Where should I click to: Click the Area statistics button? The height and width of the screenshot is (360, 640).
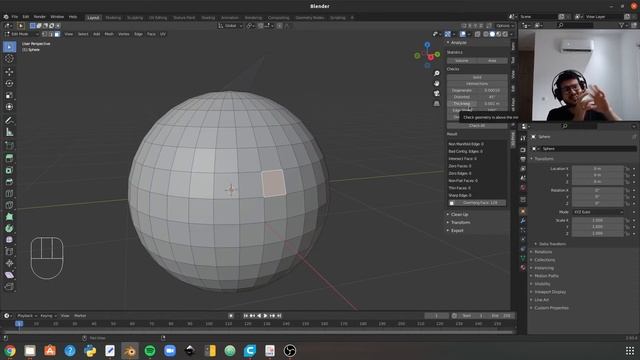click(492, 60)
